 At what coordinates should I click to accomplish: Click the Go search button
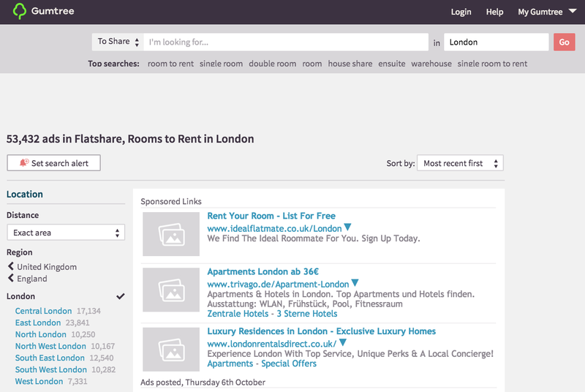pos(564,42)
